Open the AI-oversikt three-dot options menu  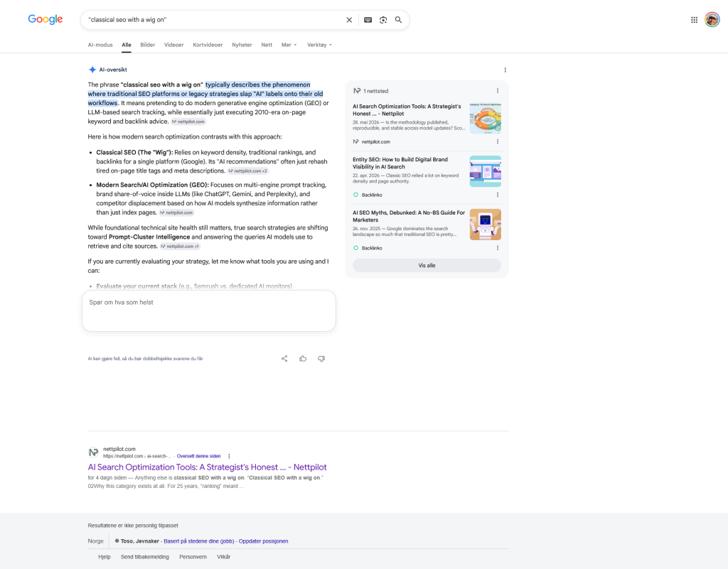point(505,70)
